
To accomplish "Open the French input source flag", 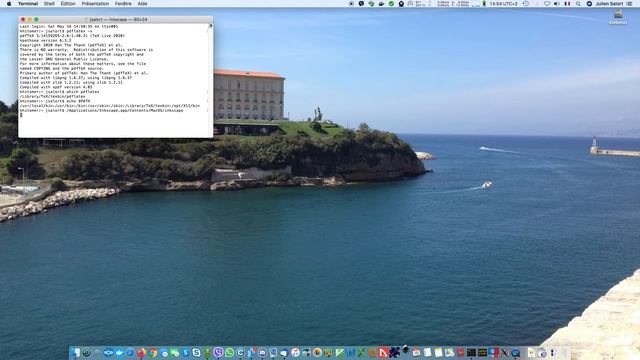I will 567,3.
